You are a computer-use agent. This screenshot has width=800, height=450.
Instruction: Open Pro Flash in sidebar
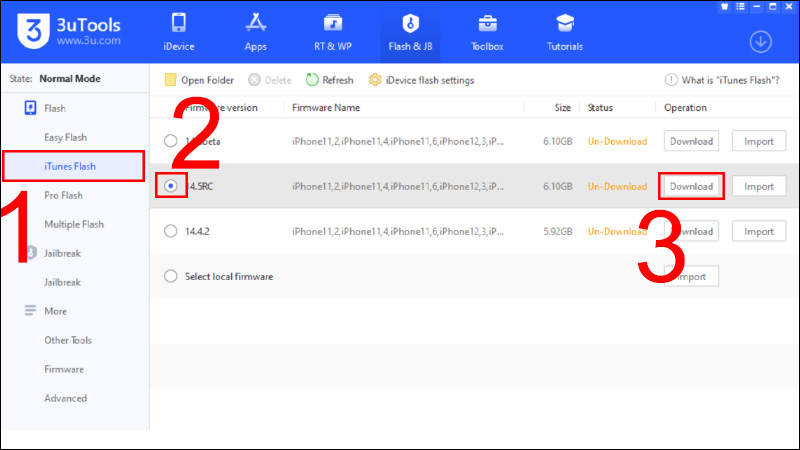63,195
